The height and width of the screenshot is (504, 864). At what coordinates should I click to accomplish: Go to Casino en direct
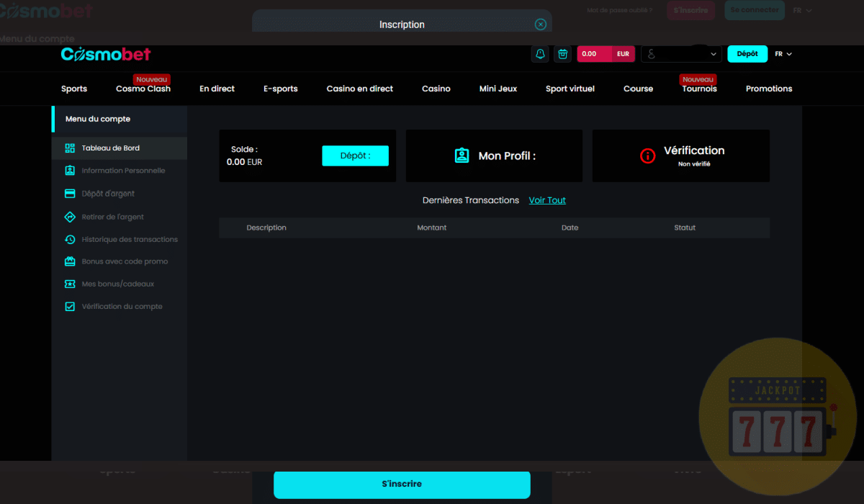[x=360, y=89]
